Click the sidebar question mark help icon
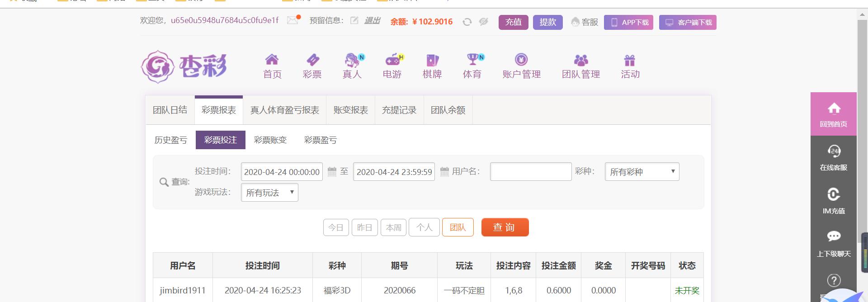 click(x=834, y=280)
